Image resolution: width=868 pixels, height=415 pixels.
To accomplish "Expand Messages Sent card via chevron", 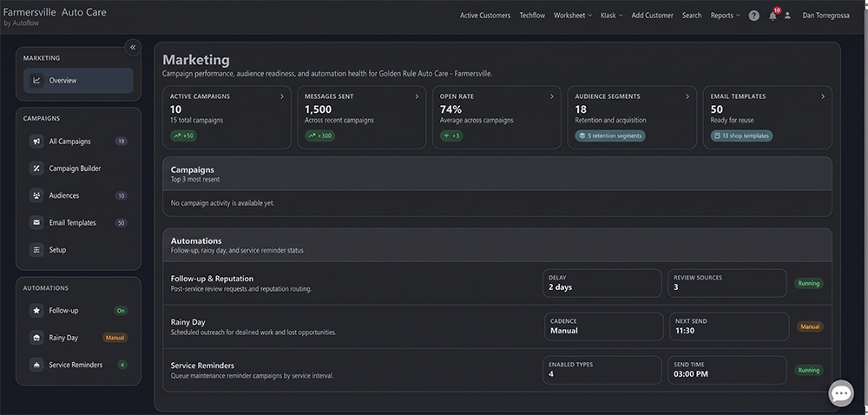I will tap(417, 96).
